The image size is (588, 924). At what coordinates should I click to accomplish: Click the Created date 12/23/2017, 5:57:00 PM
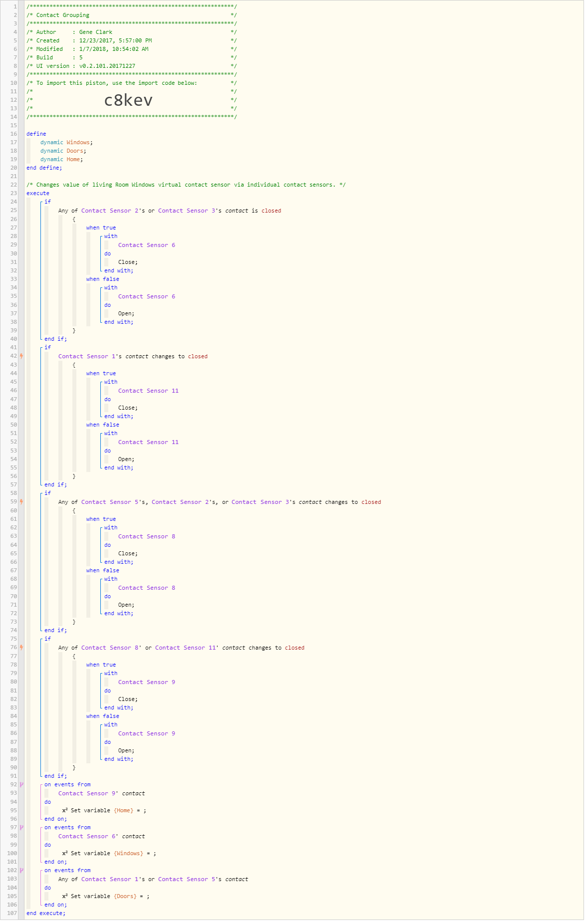[115, 40]
